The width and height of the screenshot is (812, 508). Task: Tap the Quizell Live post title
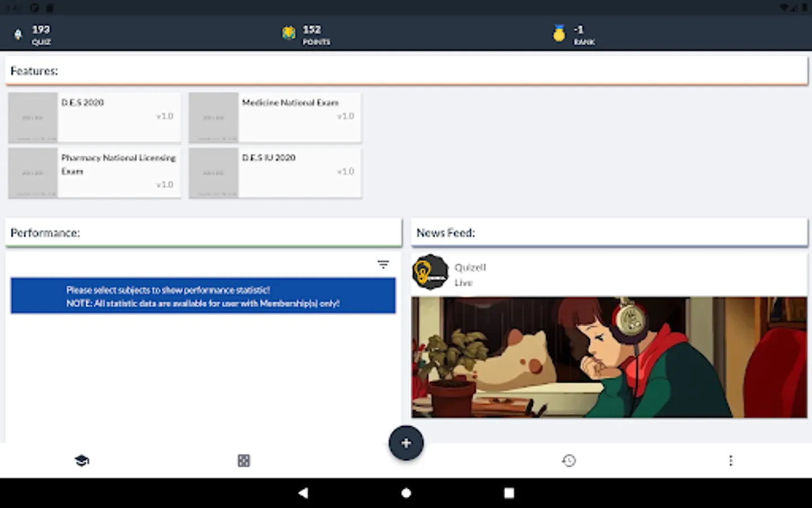470,275
